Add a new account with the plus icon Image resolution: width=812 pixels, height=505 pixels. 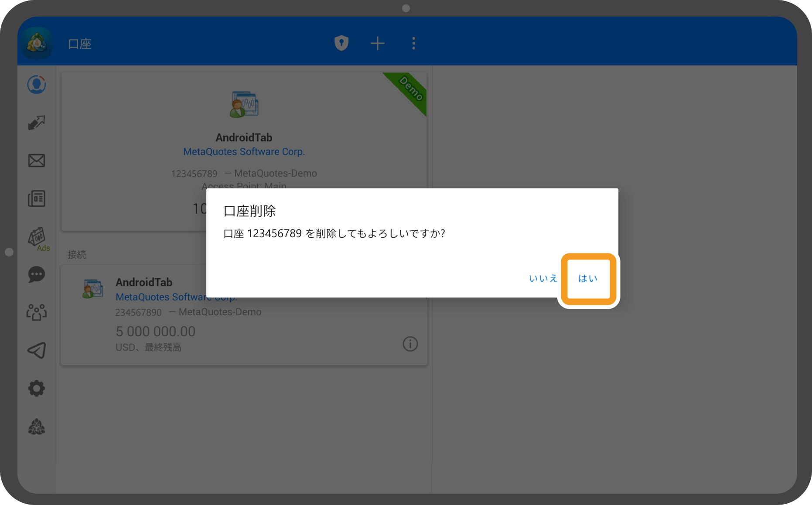(x=378, y=43)
